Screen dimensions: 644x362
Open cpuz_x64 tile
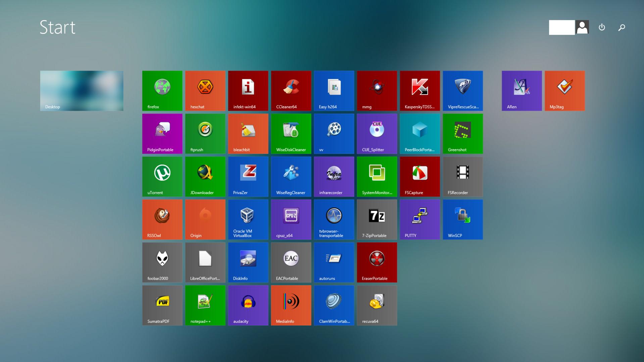[x=291, y=219]
